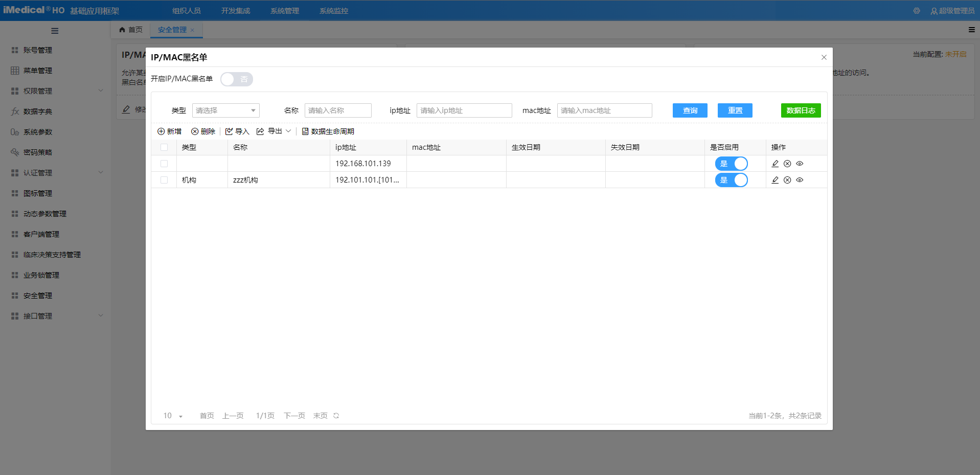Toggle 是否启用 switch for the zzz机构 row
The height and width of the screenshot is (475, 980).
pyautogui.click(x=731, y=180)
